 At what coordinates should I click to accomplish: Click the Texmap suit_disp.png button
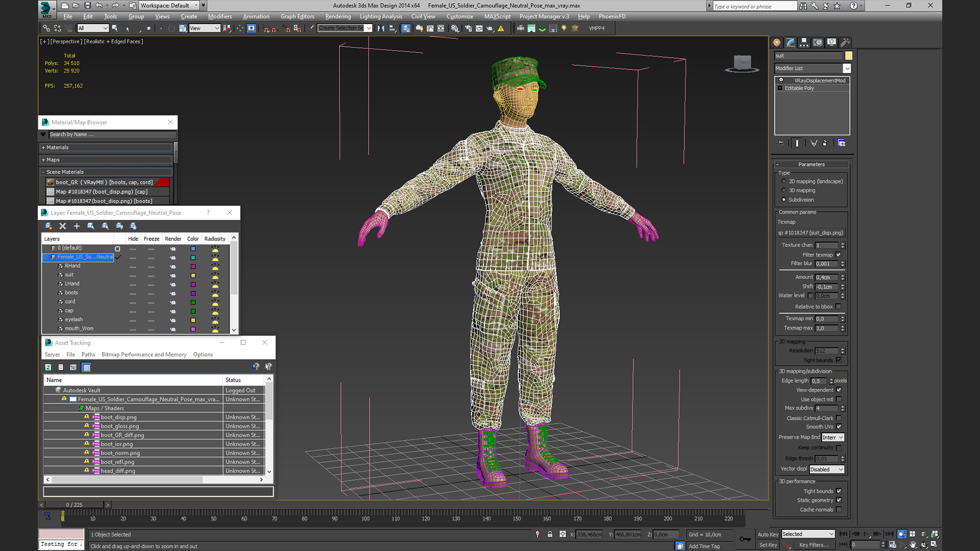coord(811,233)
